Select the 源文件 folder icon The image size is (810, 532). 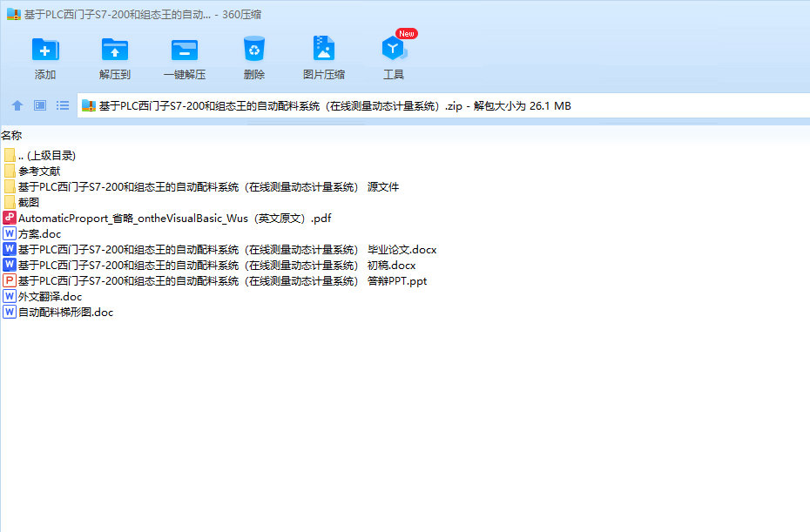click(10, 186)
